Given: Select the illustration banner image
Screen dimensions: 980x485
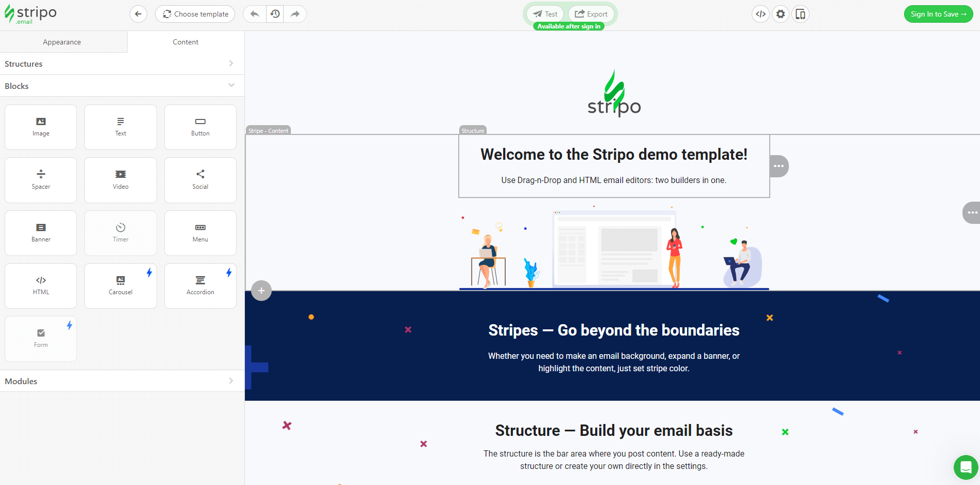Looking at the screenshot, I should tap(614, 247).
